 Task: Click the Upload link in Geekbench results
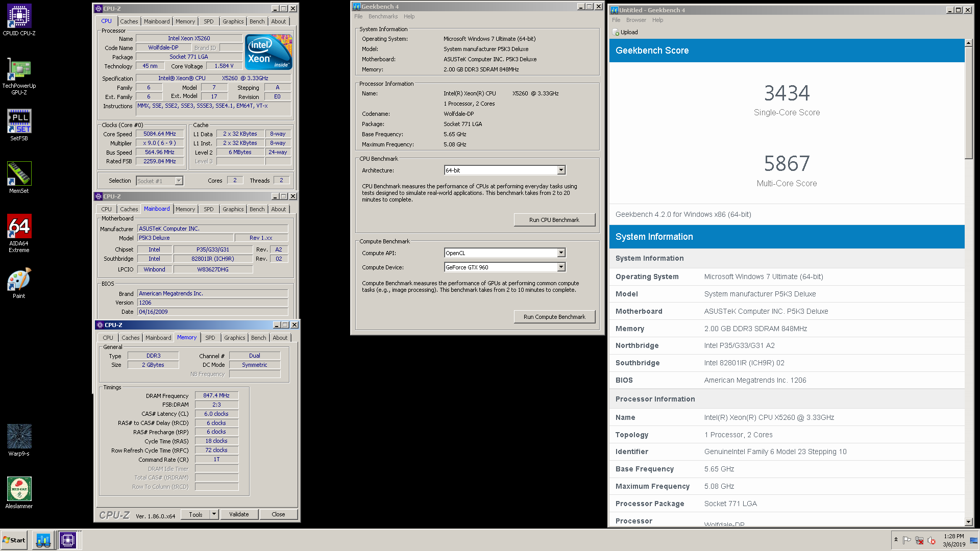[x=629, y=32]
